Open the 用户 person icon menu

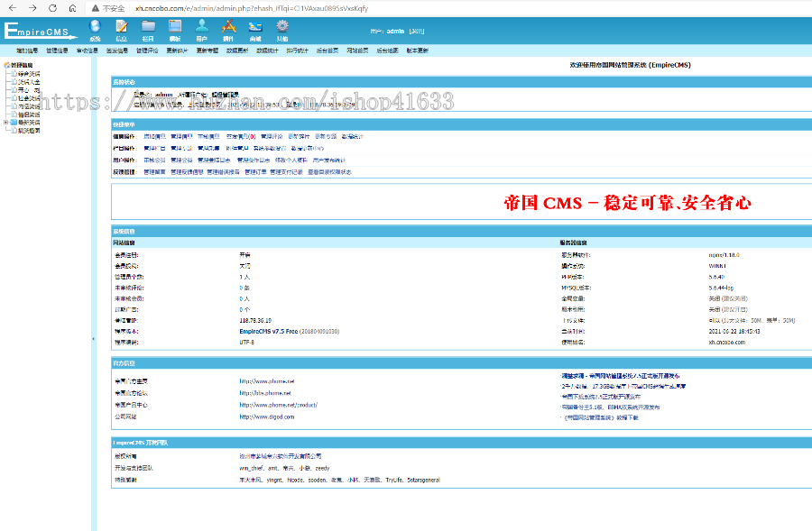(202, 31)
